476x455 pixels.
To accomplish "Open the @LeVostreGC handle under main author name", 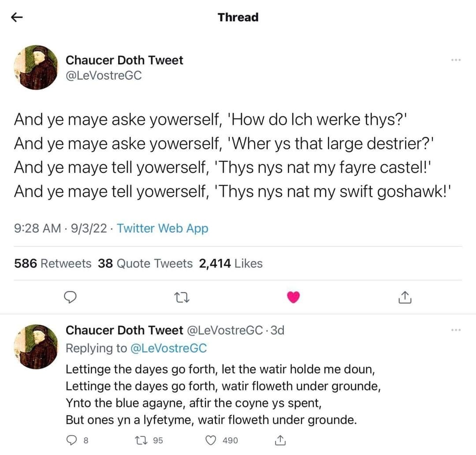I will coord(104,75).
